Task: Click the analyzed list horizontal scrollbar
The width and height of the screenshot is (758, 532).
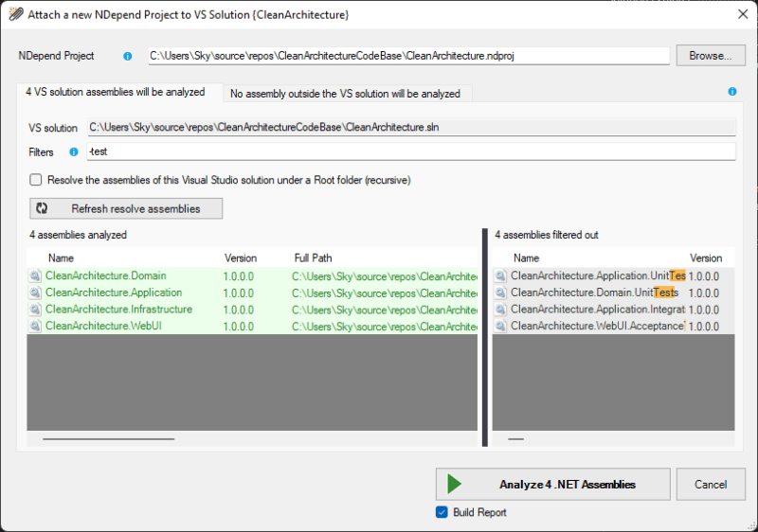Action: 109,439
